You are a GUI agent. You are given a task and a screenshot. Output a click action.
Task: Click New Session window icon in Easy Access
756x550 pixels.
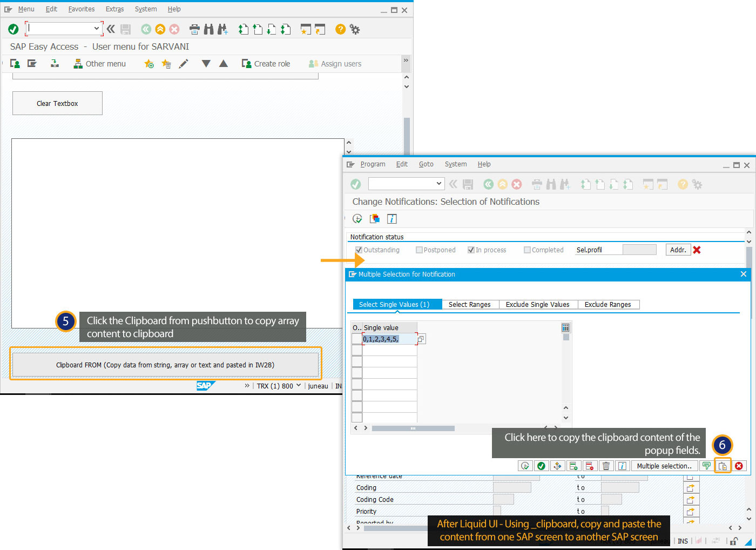point(306,29)
